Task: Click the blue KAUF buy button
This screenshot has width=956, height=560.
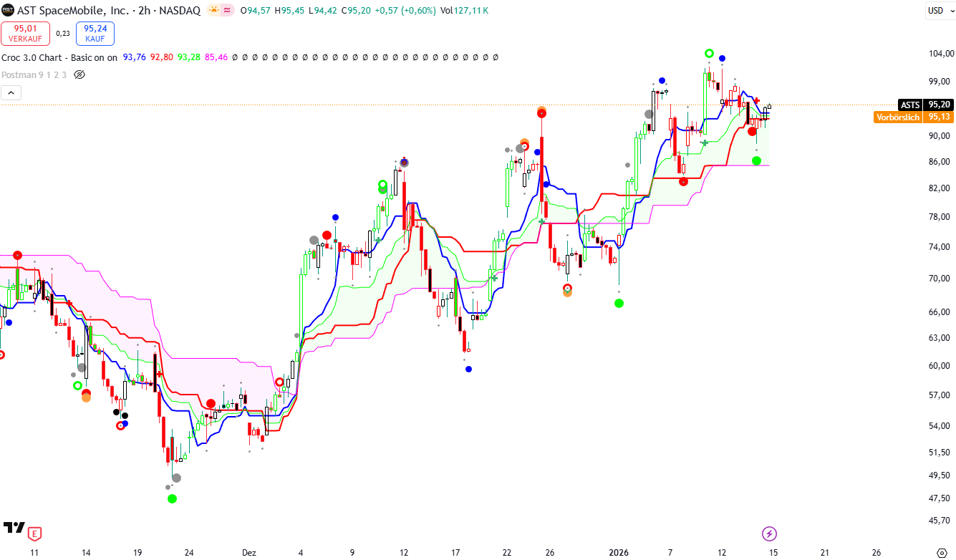Action: pyautogui.click(x=95, y=33)
